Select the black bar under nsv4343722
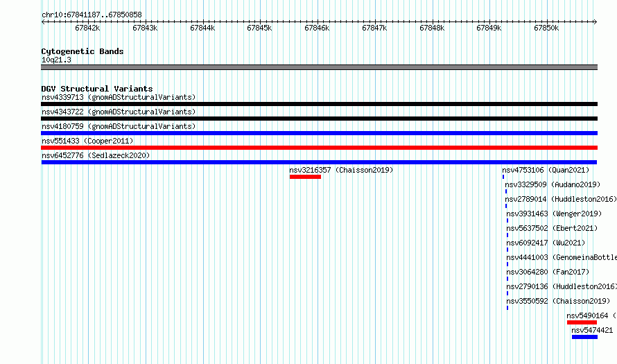 [319, 119]
